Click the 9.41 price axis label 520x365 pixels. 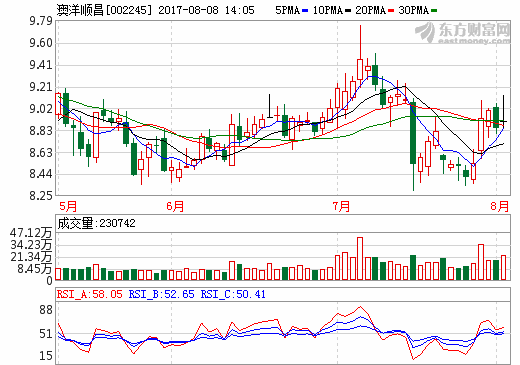pos(41,65)
